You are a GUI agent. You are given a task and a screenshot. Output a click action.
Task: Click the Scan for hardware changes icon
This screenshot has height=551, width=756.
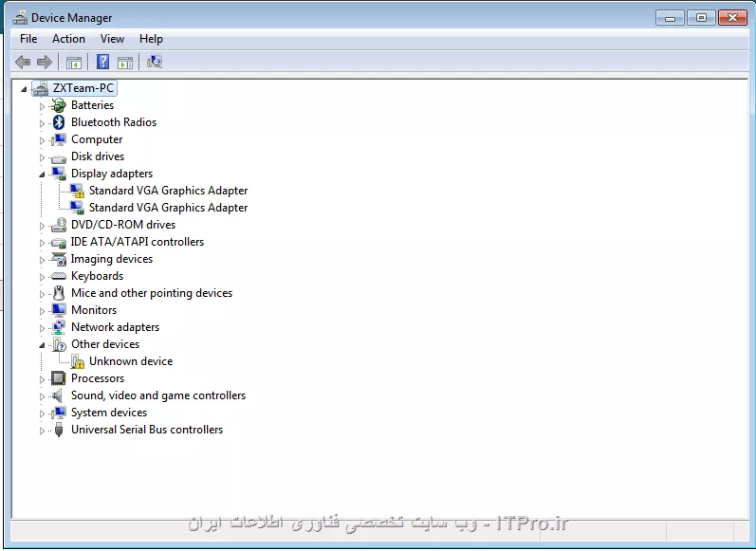pos(155,62)
